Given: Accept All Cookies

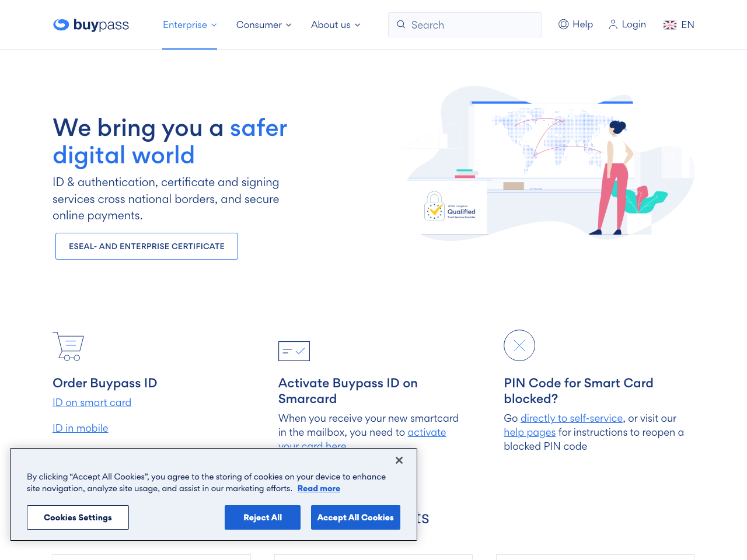Looking at the screenshot, I should pos(355,517).
